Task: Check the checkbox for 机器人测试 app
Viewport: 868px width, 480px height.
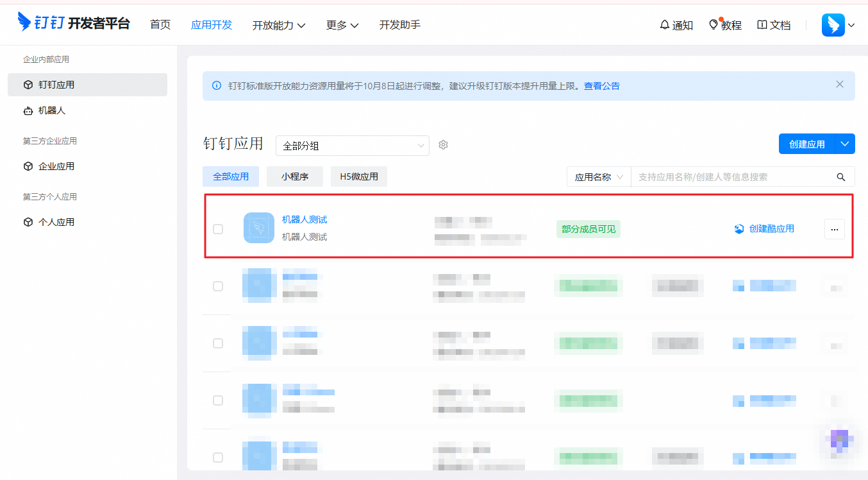Action: pos(218,228)
